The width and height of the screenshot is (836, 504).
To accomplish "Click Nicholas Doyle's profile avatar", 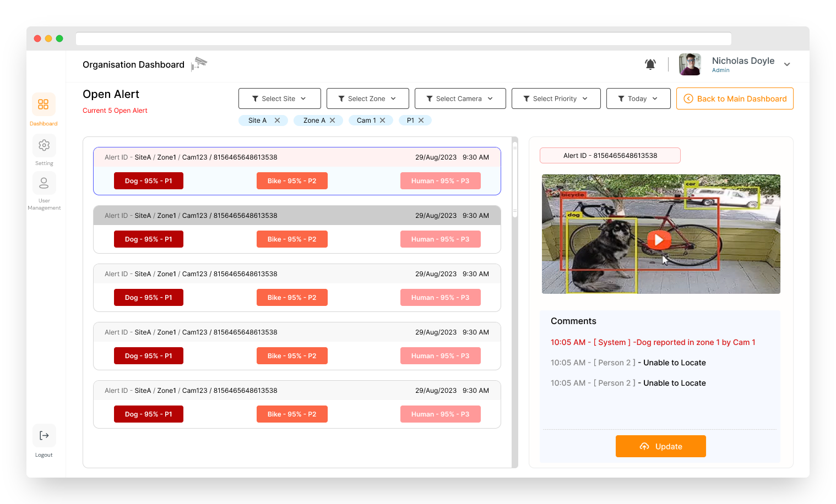I will pyautogui.click(x=690, y=64).
